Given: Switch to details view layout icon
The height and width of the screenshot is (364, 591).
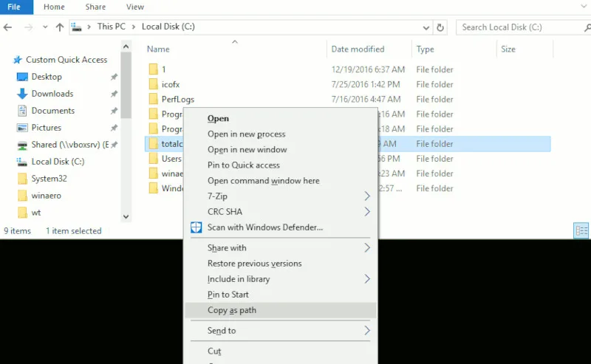Looking at the screenshot, I should (x=581, y=230).
